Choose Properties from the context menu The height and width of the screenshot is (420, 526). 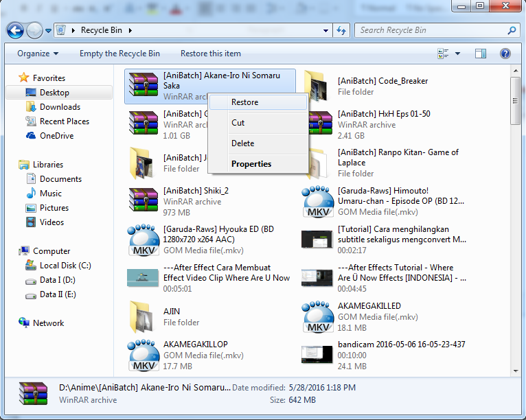tap(258, 164)
